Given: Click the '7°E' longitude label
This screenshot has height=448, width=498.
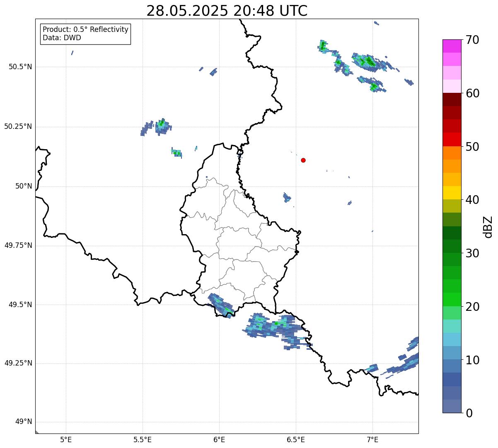Looking at the screenshot, I should click(372, 439).
